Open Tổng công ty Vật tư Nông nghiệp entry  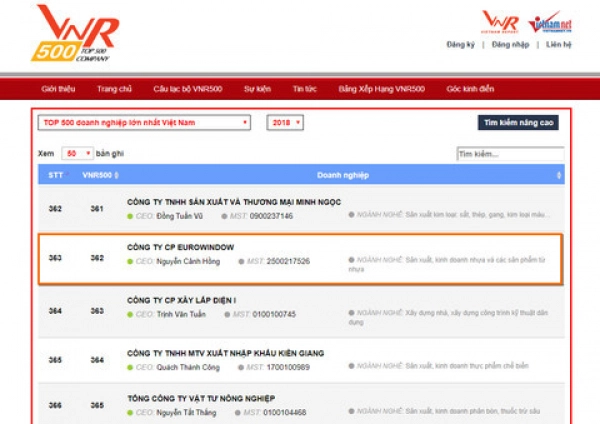pos(201,398)
